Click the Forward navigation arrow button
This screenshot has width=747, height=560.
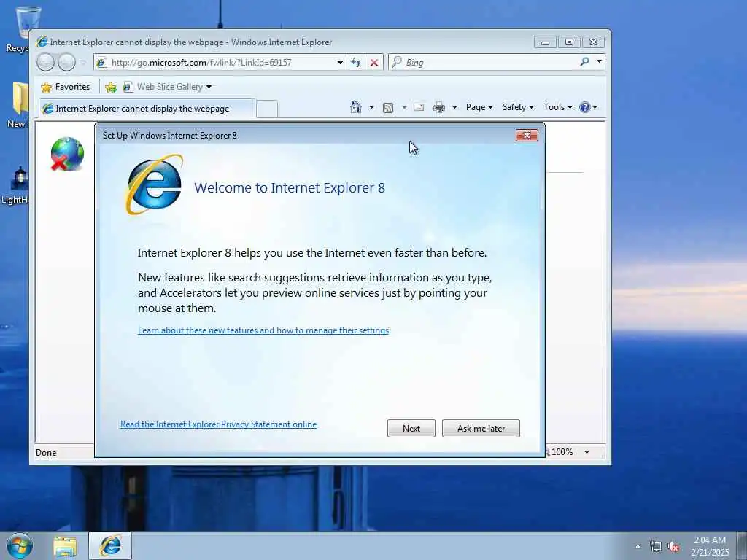[66, 63]
